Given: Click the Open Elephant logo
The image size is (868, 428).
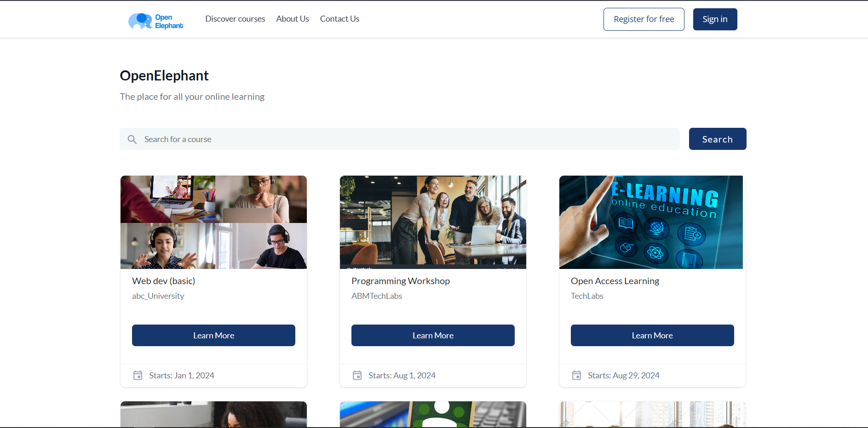Looking at the screenshot, I should (155, 21).
